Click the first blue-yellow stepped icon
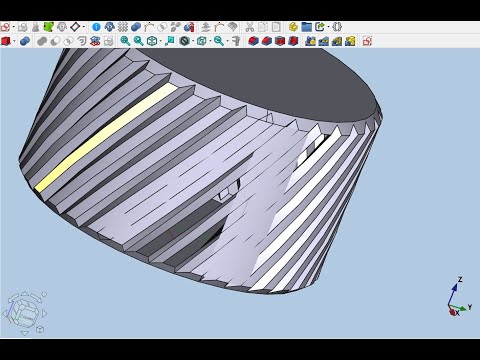Screen dimensions: 480x360 click(x=310, y=41)
